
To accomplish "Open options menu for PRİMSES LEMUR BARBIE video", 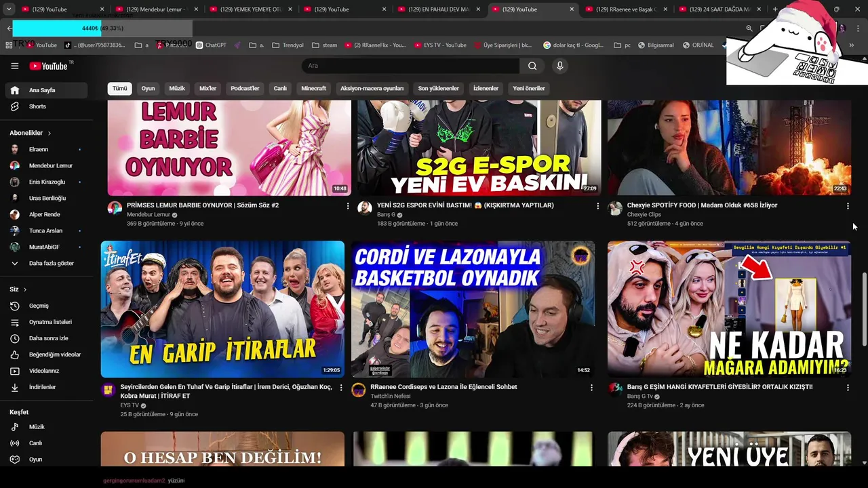I will (x=348, y=205).
